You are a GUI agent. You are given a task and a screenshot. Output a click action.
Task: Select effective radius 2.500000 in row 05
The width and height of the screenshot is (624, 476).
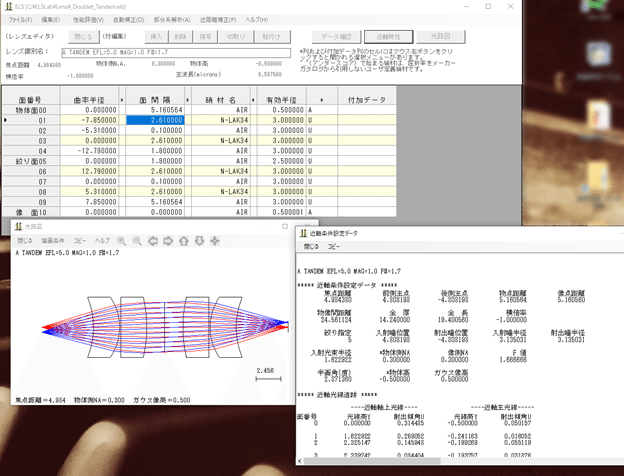pos(281,161)
